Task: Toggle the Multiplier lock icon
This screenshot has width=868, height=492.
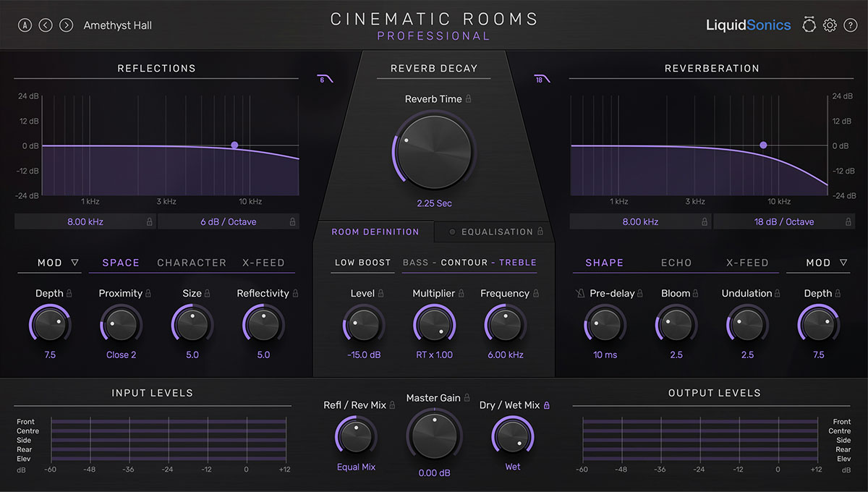Action: [x=461, y=293]
